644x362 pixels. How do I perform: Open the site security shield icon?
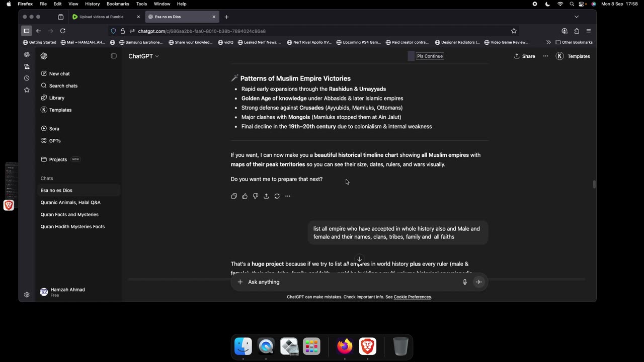coord(114,31)
